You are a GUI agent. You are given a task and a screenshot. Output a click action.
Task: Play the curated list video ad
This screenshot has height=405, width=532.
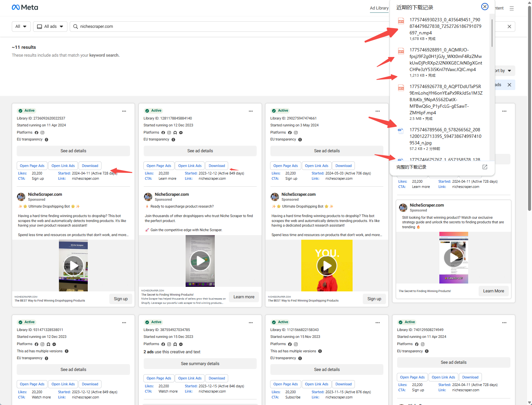[x=453, y=258]
